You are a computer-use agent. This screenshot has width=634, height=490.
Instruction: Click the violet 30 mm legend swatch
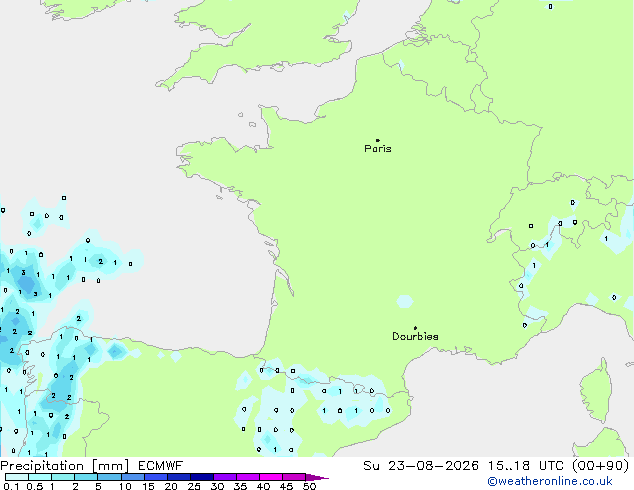pos(225,477)
